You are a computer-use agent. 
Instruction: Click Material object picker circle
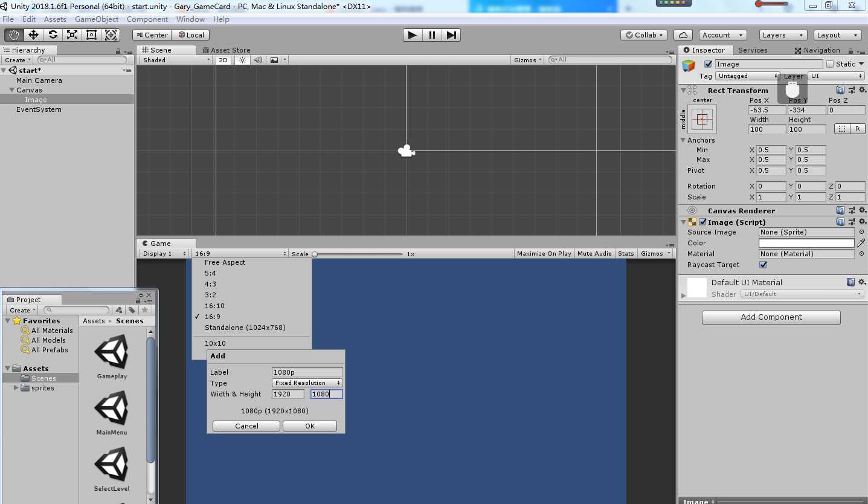(x=861, y=254)
